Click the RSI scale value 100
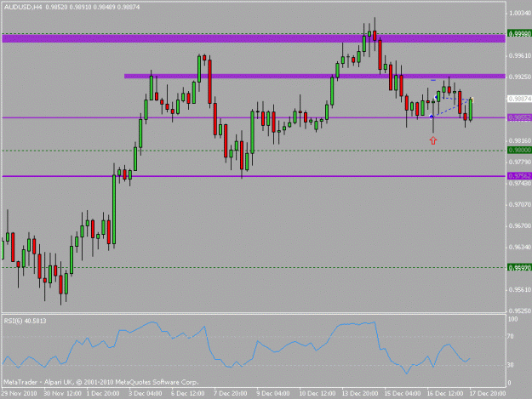Screen dimensions: 532x399 pyautogui.click(x=512, y=319)
